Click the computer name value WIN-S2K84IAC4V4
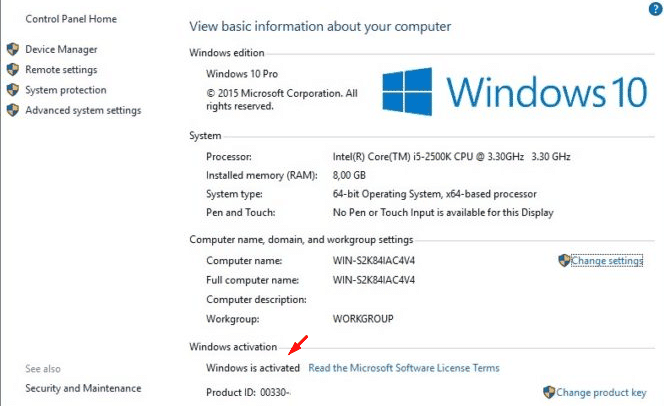 coord(374,260)
